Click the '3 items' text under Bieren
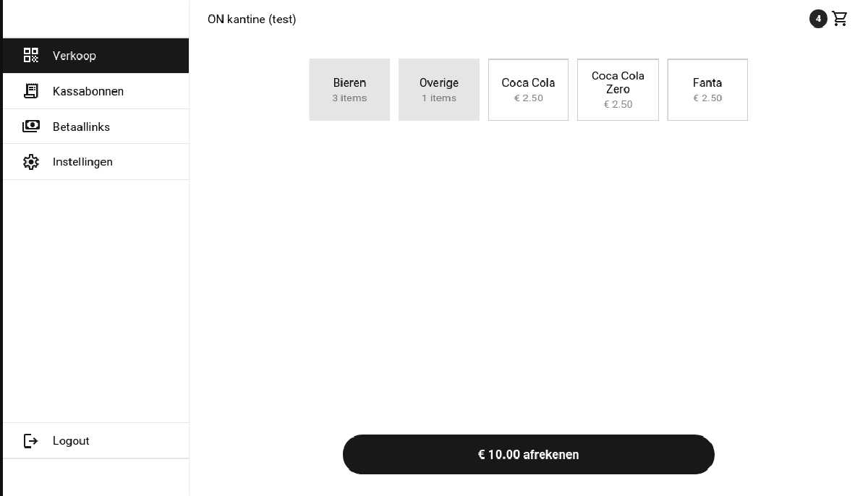 [349, 98]
